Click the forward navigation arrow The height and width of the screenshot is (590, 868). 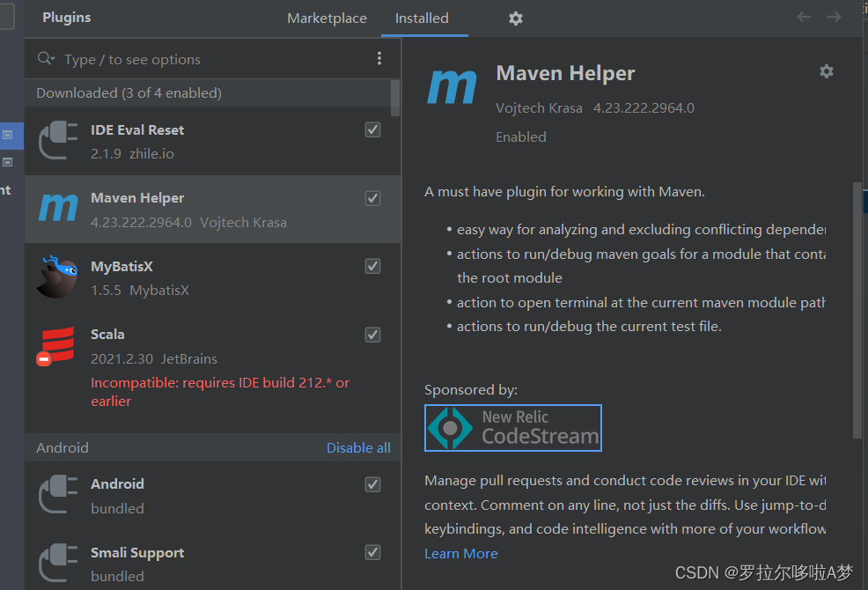pyautogui.click(x=834, y=18)
